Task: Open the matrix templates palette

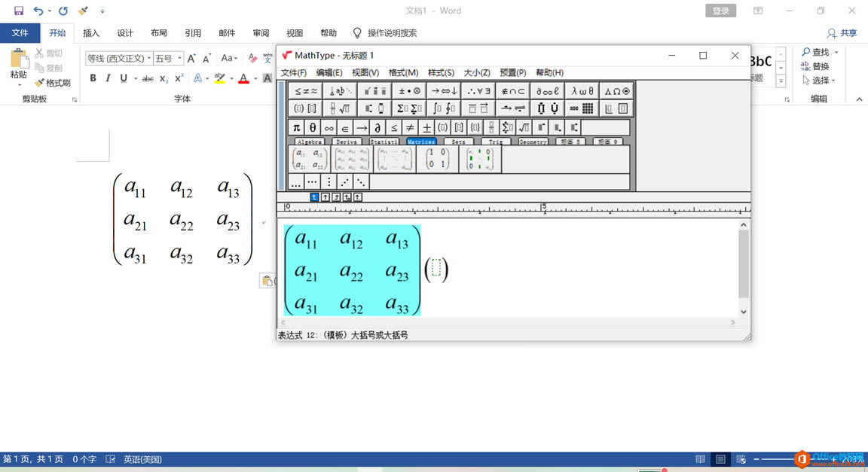Action: [x=582, y=108]
